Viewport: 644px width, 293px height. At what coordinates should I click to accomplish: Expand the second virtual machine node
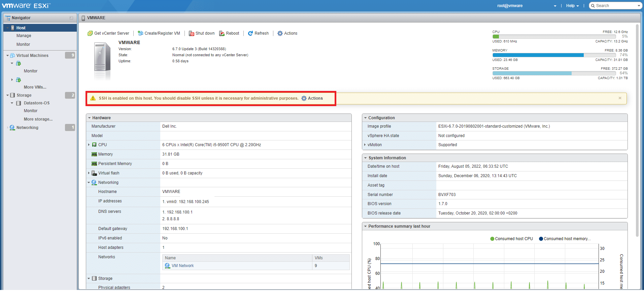click(x=12, y=80)
